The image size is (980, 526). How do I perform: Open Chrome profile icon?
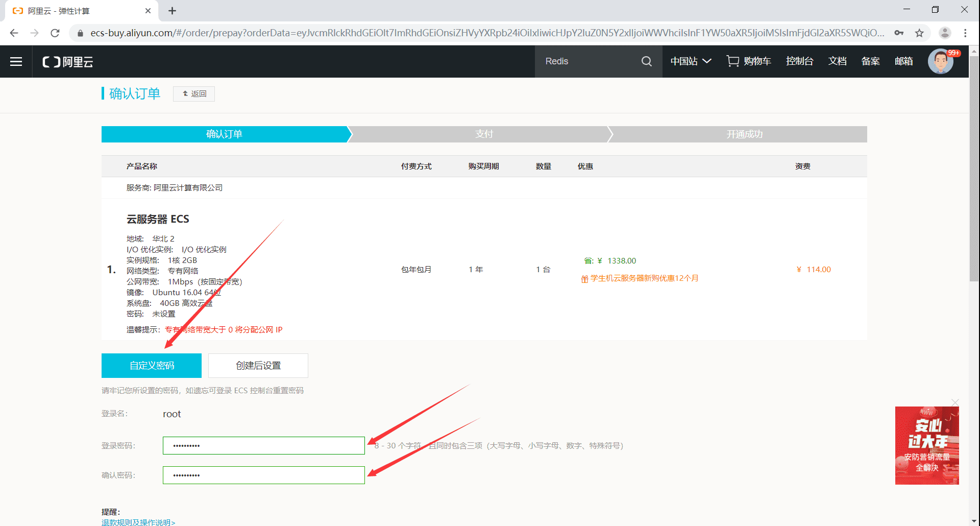pyautogui.click(x=945, y=33)
